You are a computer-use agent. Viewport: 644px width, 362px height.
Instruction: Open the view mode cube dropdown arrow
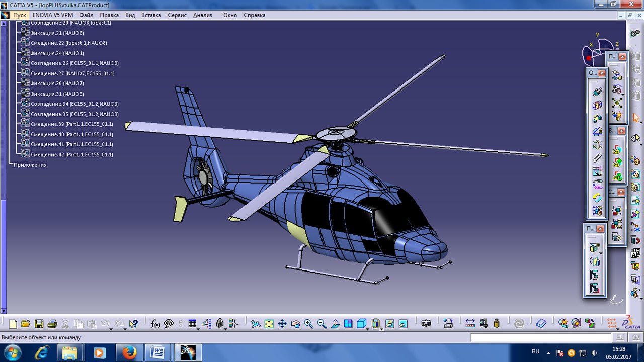click(368, 329)
